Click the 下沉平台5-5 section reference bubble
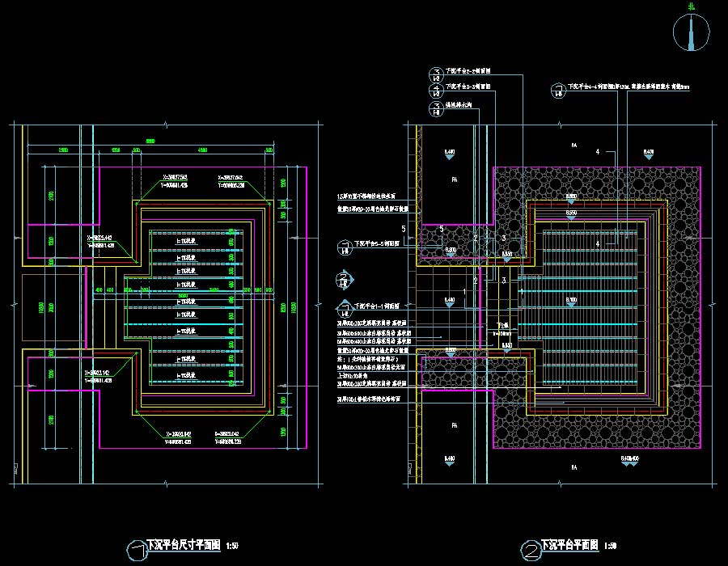 [344, 246]
